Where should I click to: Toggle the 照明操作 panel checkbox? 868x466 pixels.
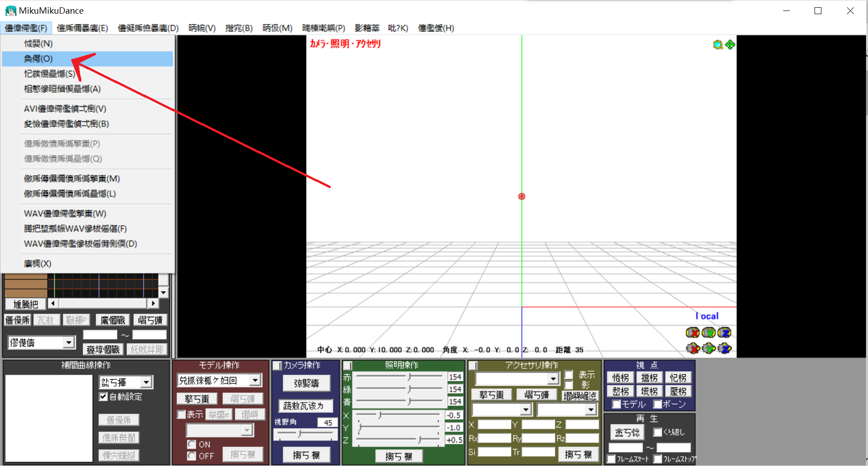348,366
